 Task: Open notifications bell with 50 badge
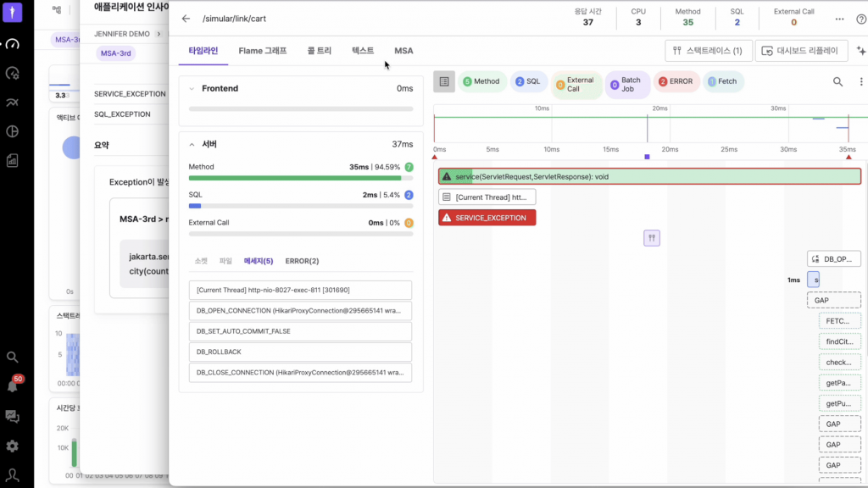click(13, 385)
